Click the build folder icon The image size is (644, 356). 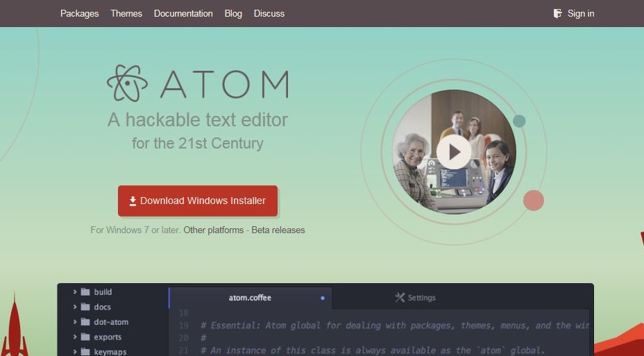[85, 292]
